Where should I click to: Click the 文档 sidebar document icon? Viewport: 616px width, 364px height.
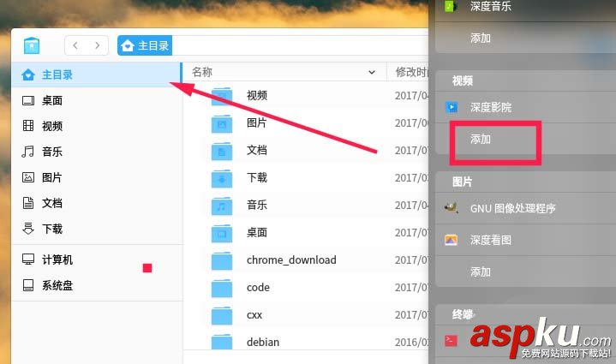(28, 203)
